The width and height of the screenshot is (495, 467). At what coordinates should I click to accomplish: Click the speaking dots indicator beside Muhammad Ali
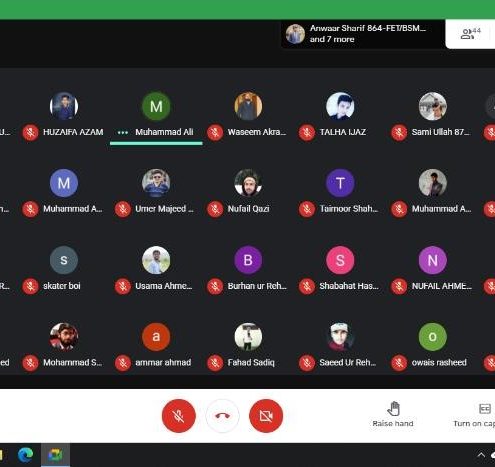[123, 133]
